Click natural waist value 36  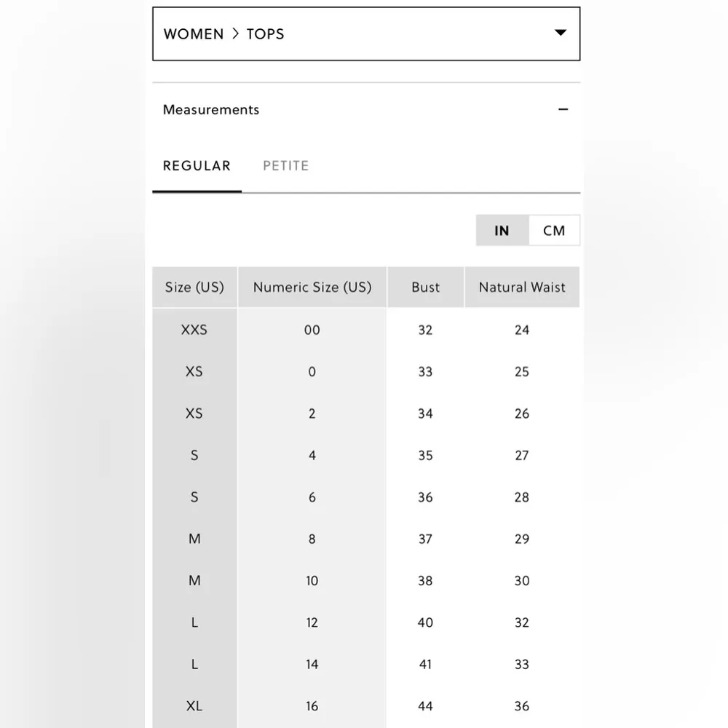522,706
